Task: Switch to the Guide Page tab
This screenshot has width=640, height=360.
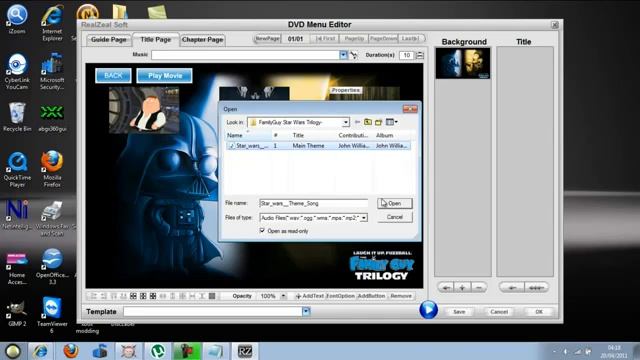Action: pyautogui.click(x=109, y=40)
